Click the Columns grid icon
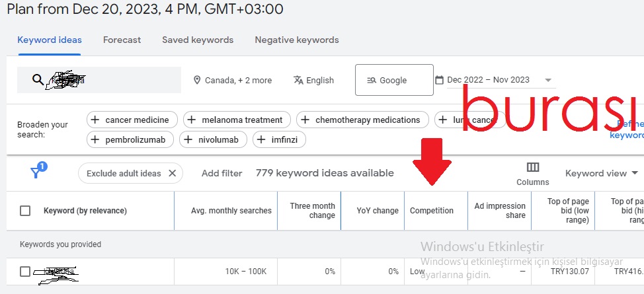The image size is (644, 294). click(533, 167)
